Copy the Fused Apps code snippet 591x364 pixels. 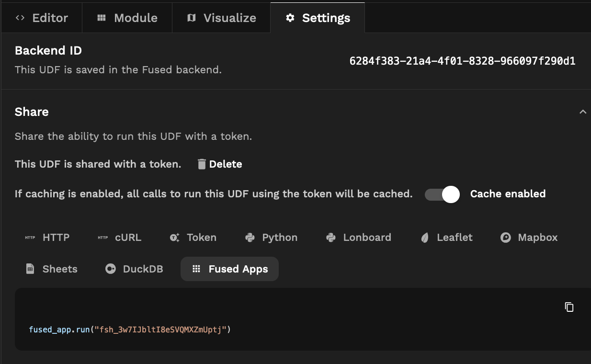click(x=569, y=307)
